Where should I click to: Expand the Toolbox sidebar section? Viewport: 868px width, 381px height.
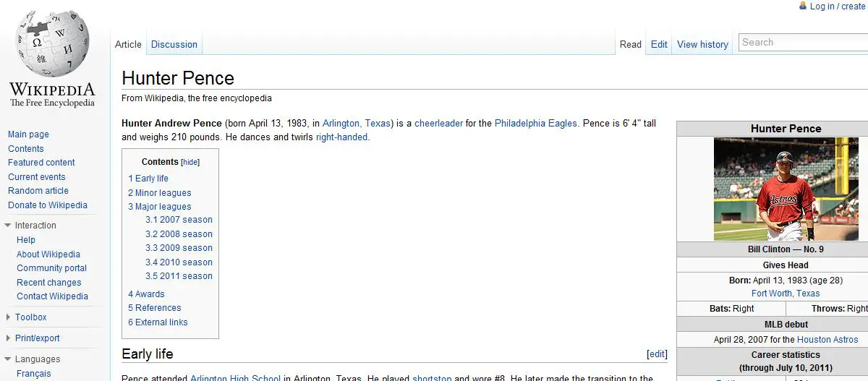[8, 317]
